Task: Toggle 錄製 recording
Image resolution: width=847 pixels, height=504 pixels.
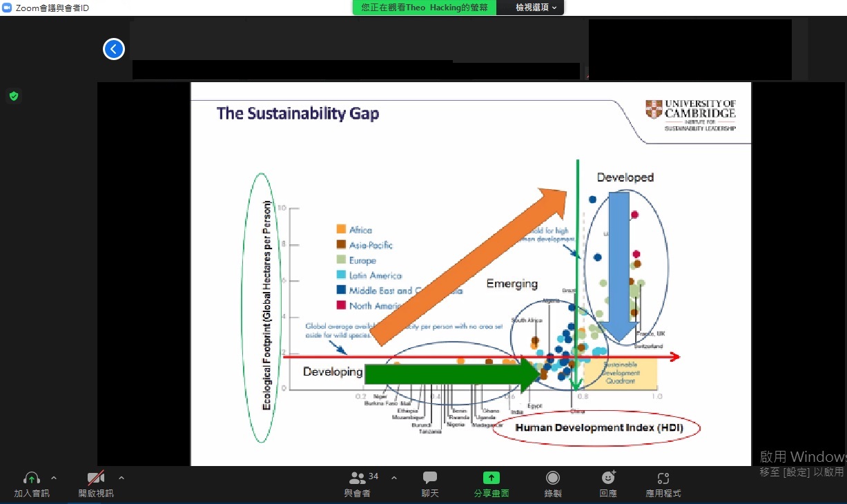Action: [x=552, y=478]
